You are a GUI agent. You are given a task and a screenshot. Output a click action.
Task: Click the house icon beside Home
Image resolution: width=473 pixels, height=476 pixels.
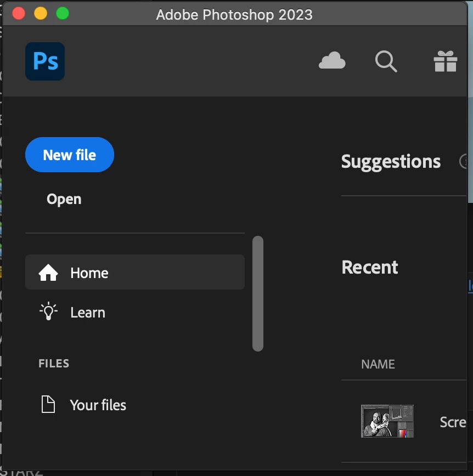(48, 273)
